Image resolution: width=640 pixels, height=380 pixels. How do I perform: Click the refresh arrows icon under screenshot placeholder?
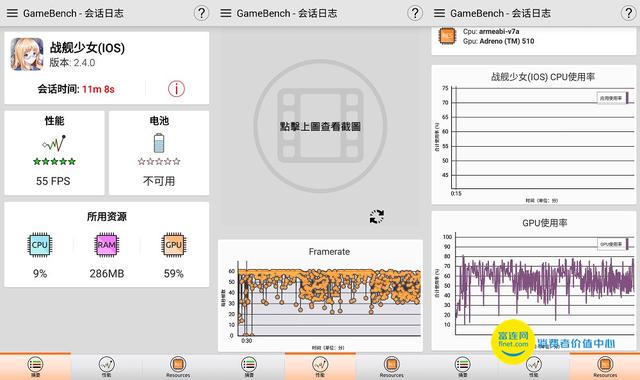(x=377, y=216)
